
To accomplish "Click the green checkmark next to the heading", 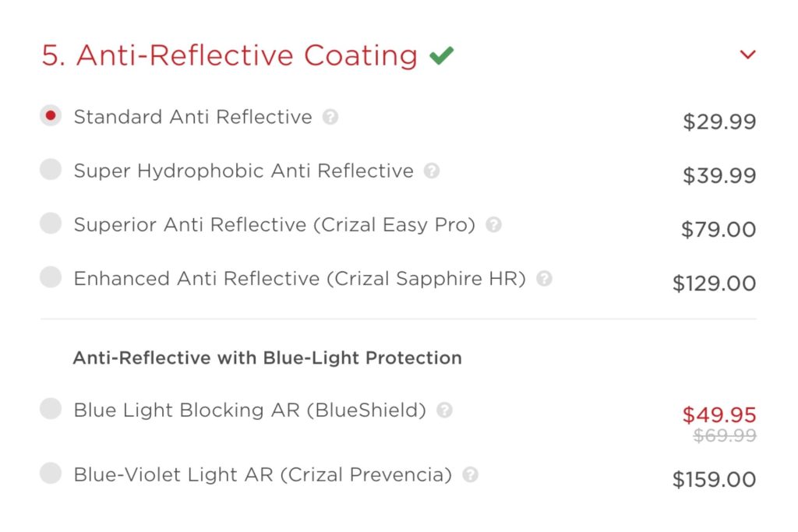I will (442, 54).
